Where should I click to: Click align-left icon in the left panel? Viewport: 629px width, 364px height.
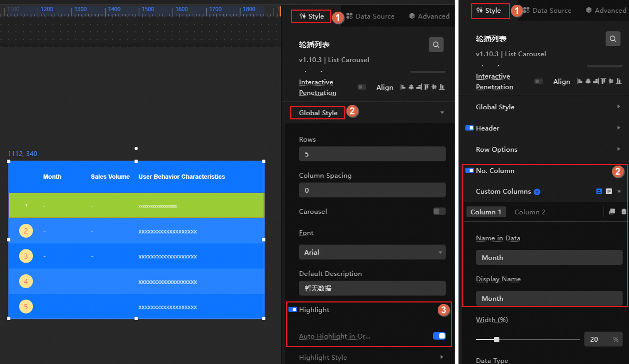403,87
